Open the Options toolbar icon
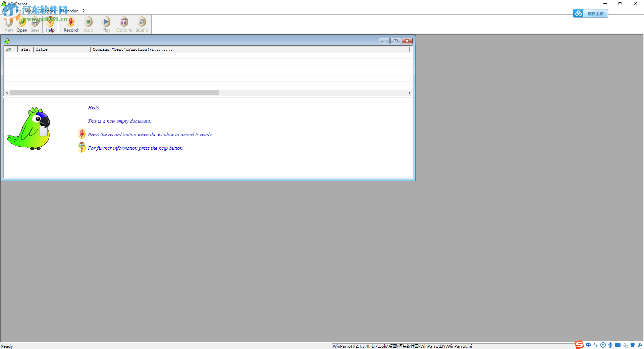644x349 pixels. click(x=124, y=24)
